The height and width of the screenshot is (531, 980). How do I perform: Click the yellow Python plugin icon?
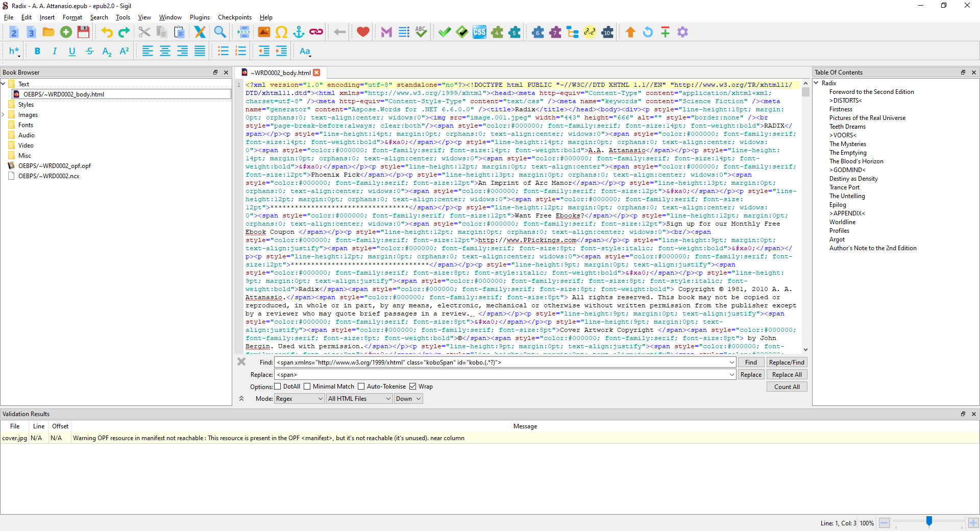590,32
